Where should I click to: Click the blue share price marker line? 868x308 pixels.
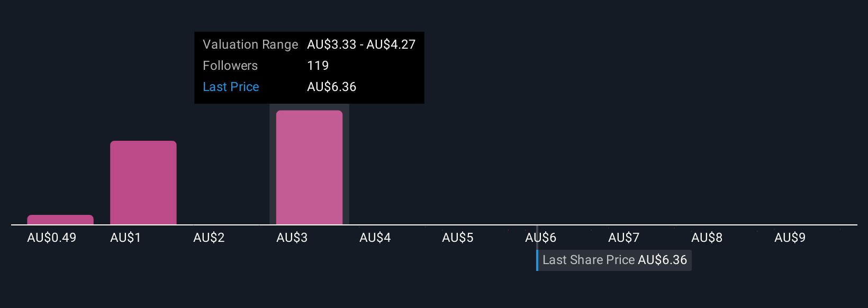[537, 260]
